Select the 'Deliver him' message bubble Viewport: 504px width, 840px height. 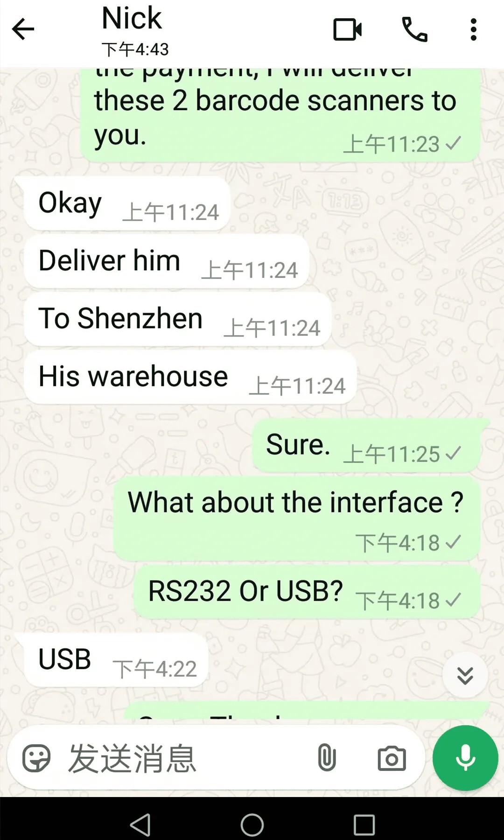click(x=167, y=261)
